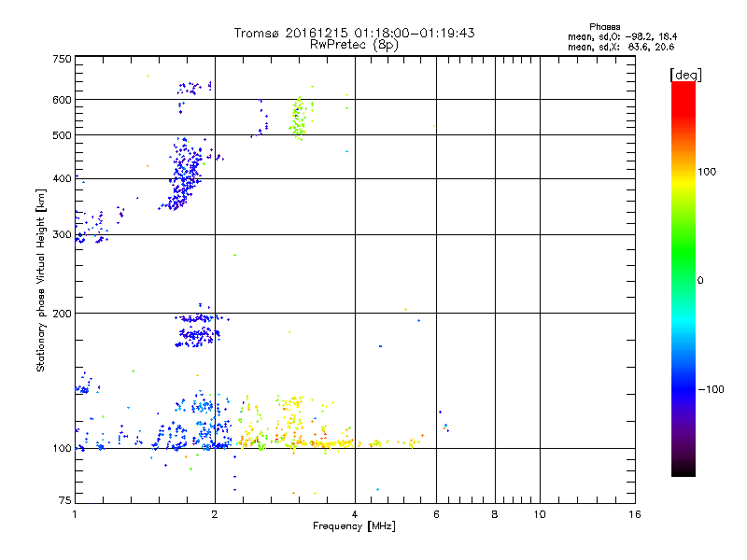
Task: Click the x-axis tick label '6'
Action: 436,514
